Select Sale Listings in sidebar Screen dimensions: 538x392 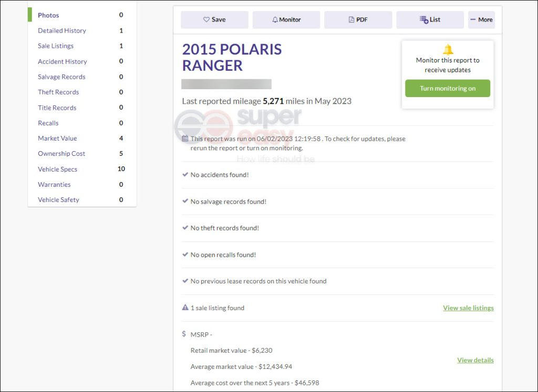click(56, 46)
